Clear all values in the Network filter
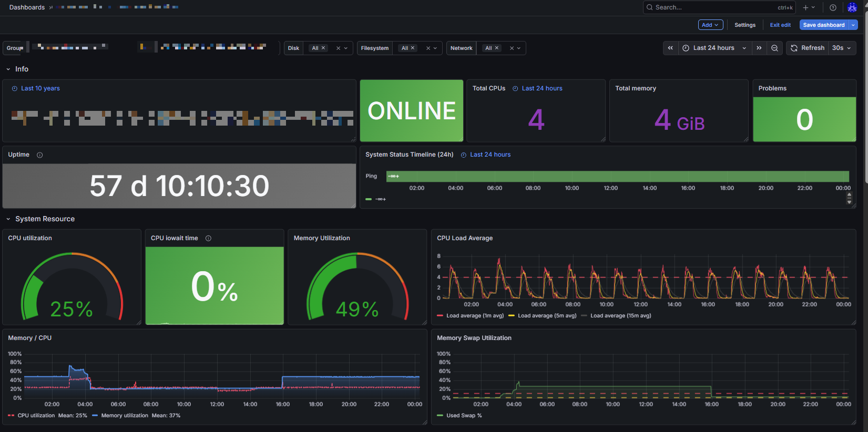This screenshot has width=868, height=432. click(x=512, y=48)
